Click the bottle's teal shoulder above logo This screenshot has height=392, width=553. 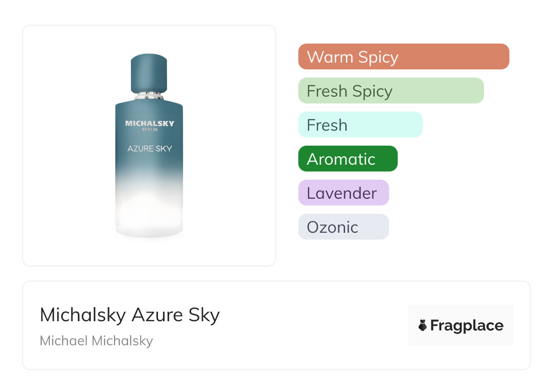coord(149,109)
